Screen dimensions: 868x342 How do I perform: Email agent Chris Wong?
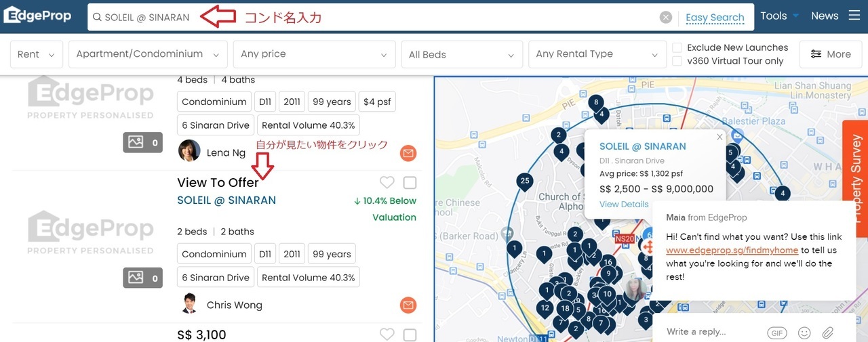point(408,305)
